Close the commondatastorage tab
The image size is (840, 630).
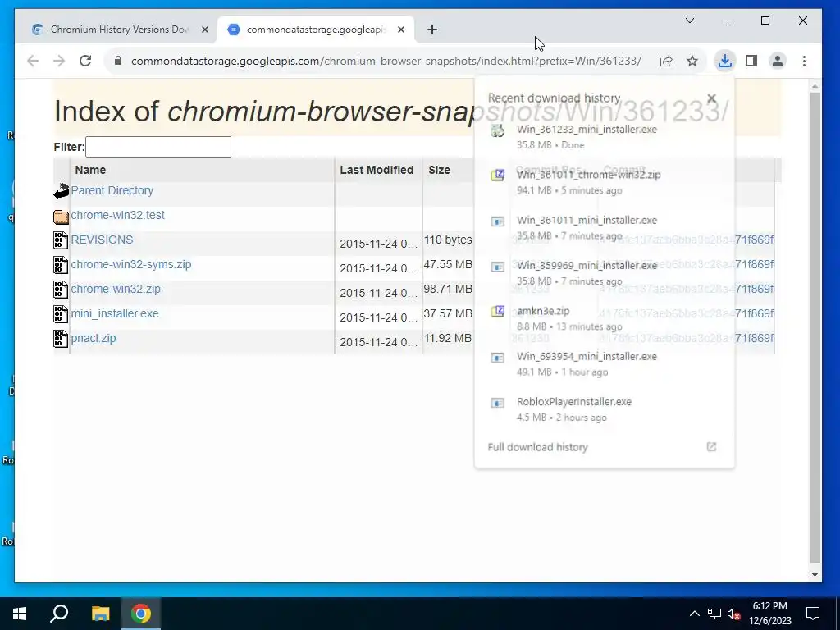[400, 30]
